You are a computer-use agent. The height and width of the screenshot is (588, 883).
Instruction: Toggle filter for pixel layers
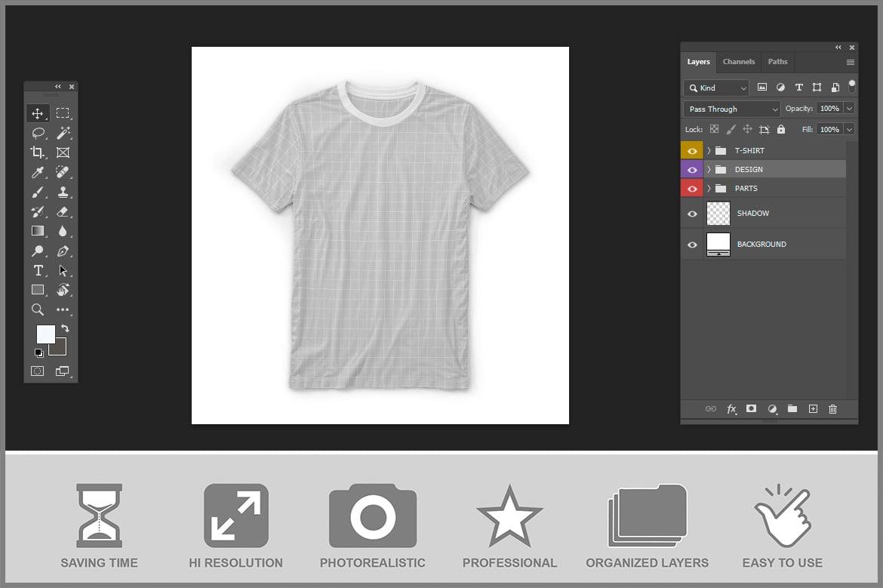[762, 88]
